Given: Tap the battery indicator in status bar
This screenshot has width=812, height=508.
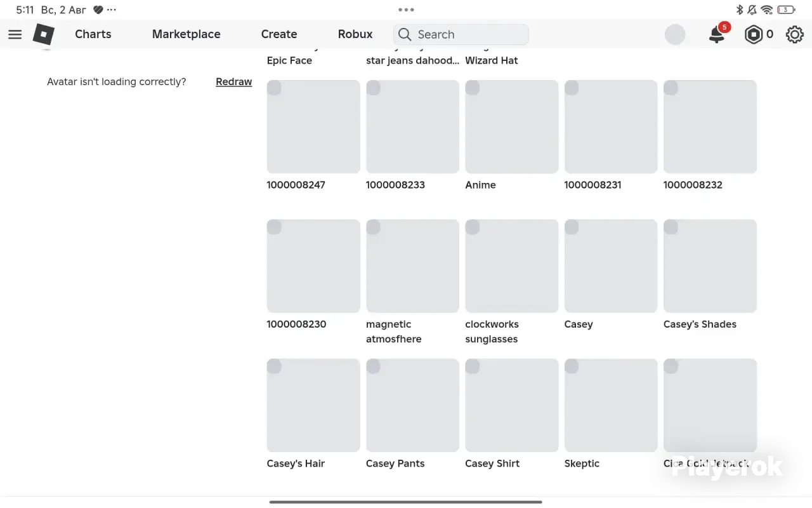Looking at the screenshot, I should (x=786, y=10).
